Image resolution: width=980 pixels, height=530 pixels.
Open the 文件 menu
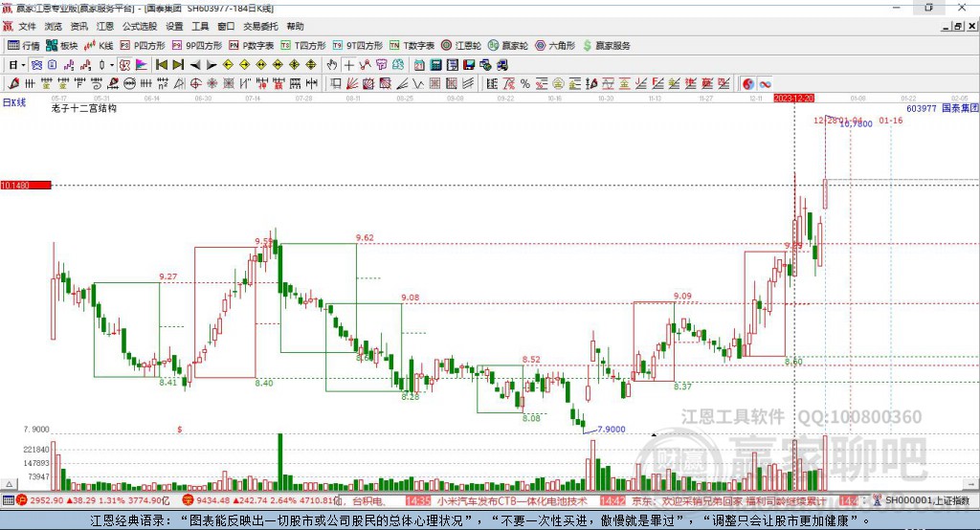tap(27, 26)
